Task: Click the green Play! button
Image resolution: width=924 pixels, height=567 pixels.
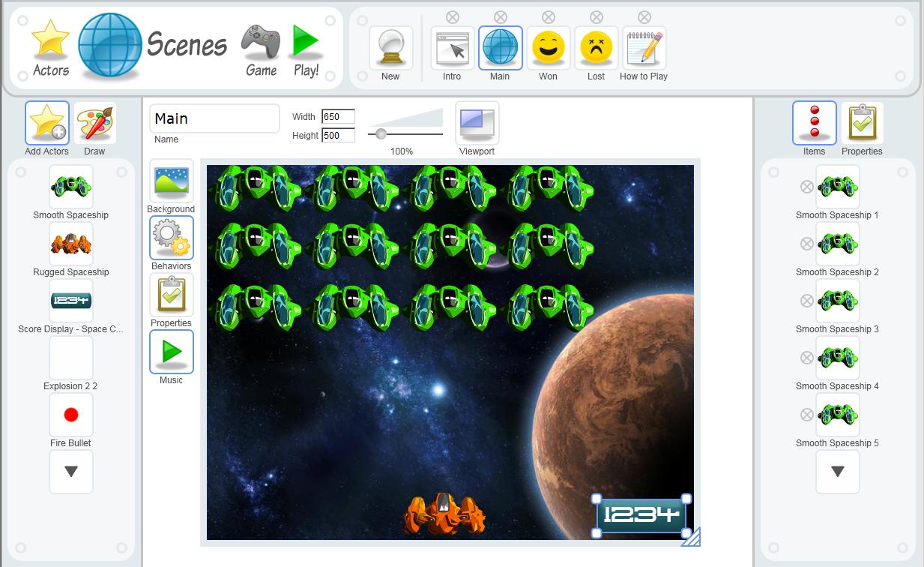Action: pyautogui.click(x=306, y=51)
